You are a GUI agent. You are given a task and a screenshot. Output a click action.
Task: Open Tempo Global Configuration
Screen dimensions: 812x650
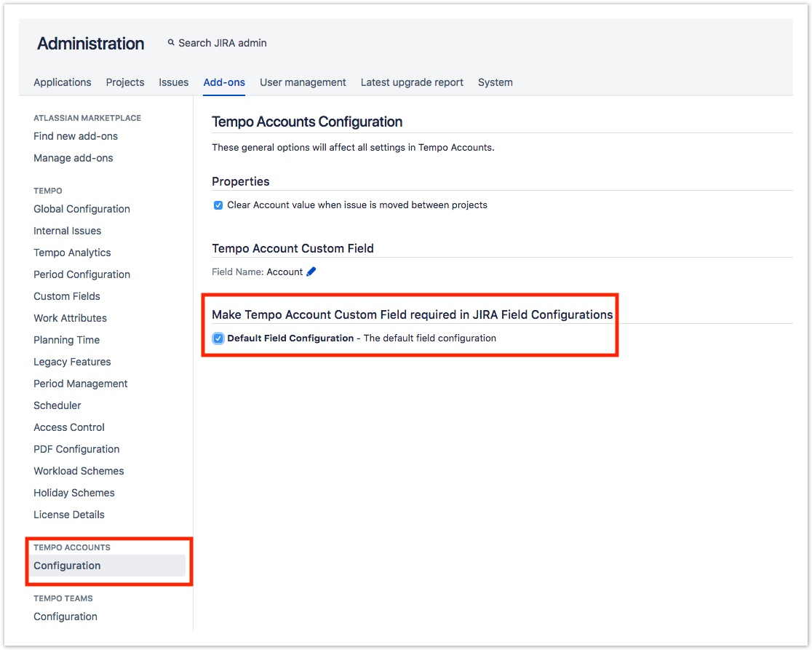pyautogui.click(x=81, y=209)
